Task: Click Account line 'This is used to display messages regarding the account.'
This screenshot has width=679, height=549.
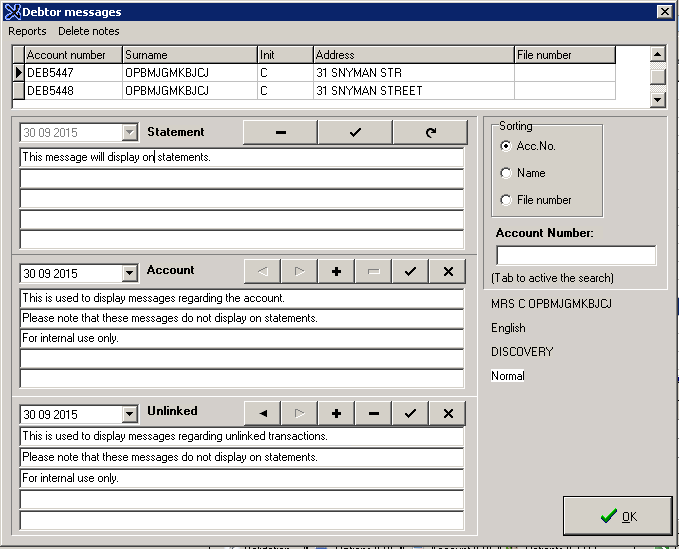Action: 242,298
